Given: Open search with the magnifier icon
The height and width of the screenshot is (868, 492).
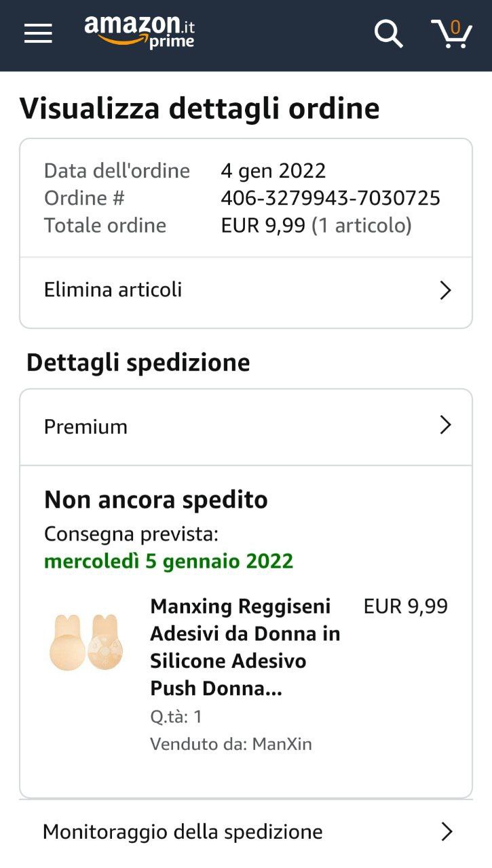Looking at the screenshot, I should [388, 33].
